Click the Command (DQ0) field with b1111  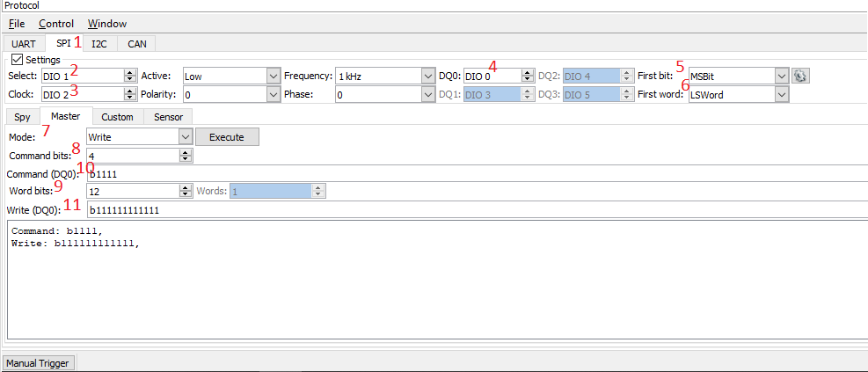pos(478,174)
